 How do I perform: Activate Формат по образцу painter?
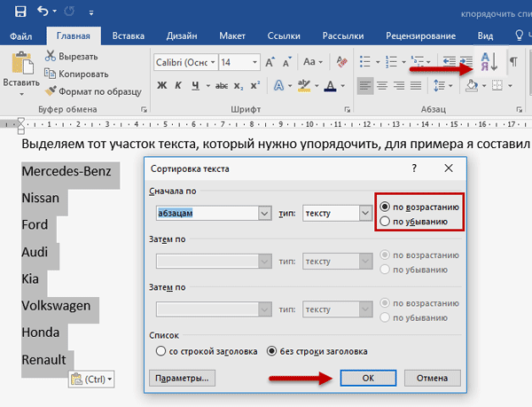pyautogui.click(x=93, y=91)
